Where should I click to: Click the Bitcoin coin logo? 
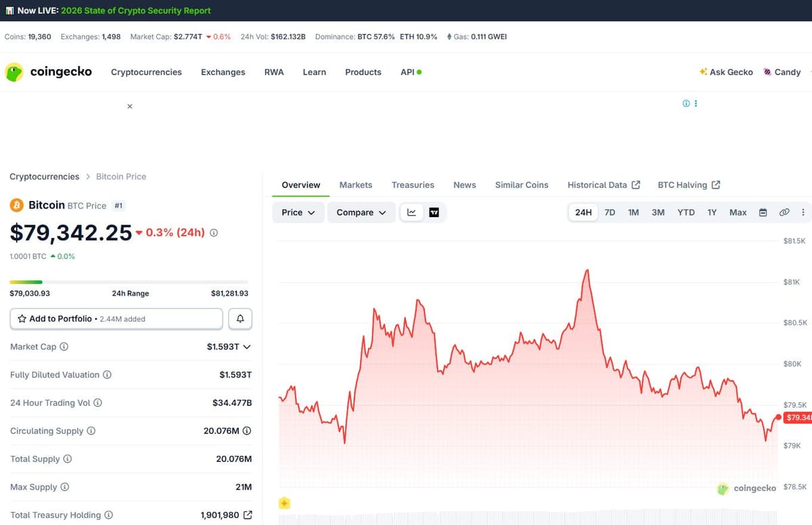16,205
